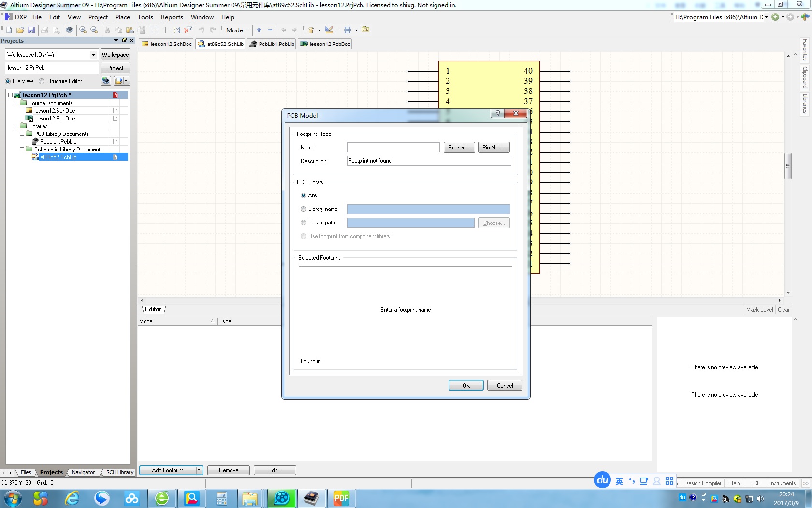
Task: Switch to the PcbLib1.PcbLib tab
Action: click(272, 44)
